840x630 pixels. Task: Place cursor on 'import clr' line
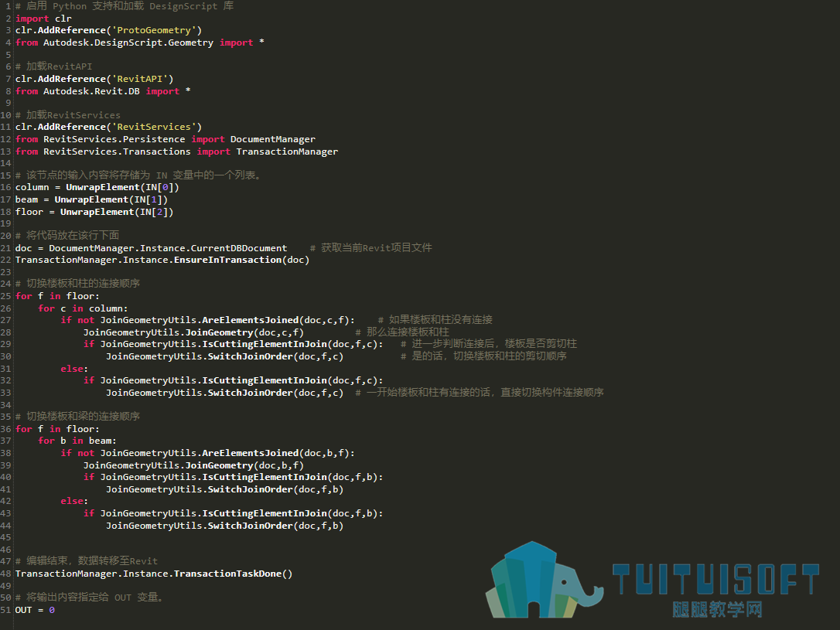coord(43,19)
